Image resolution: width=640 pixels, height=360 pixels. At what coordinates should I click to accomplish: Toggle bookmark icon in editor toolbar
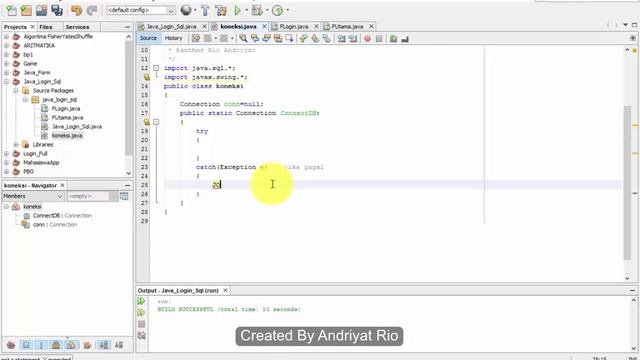(x=327, y=38)
